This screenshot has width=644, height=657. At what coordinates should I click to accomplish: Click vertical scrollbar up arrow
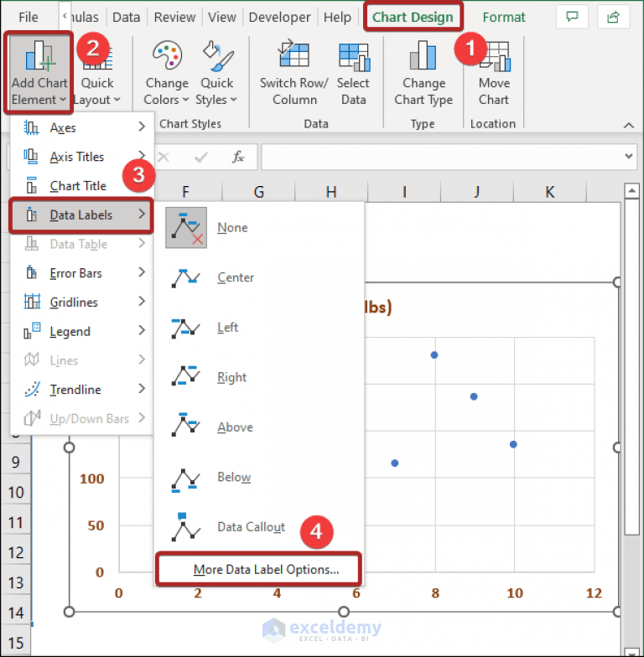[x=631, y=191]
